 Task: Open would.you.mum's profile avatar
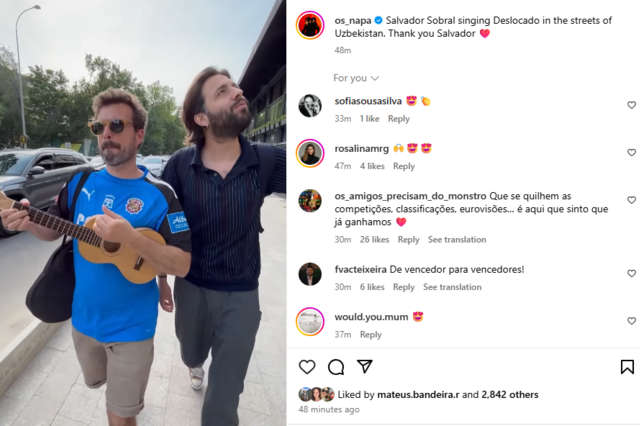pyautogui.click(x=310, y=322)
